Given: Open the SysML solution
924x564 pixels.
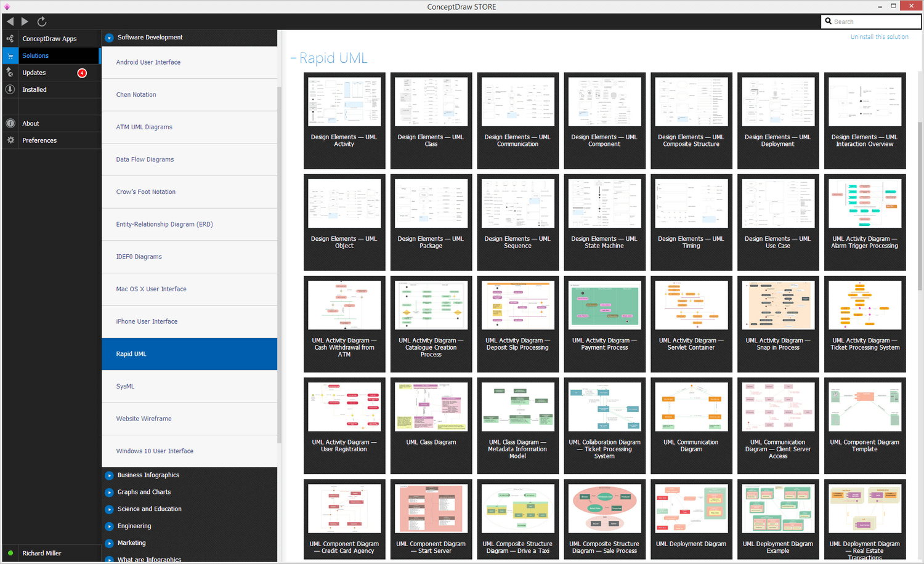Looking at the screenshot, I should click(x=189, y=386).
